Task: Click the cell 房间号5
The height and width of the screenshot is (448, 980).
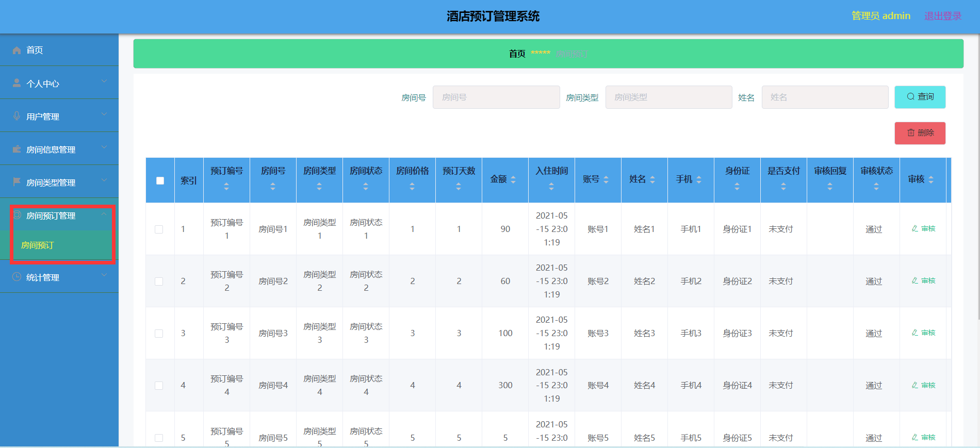Action: point(273,438)
